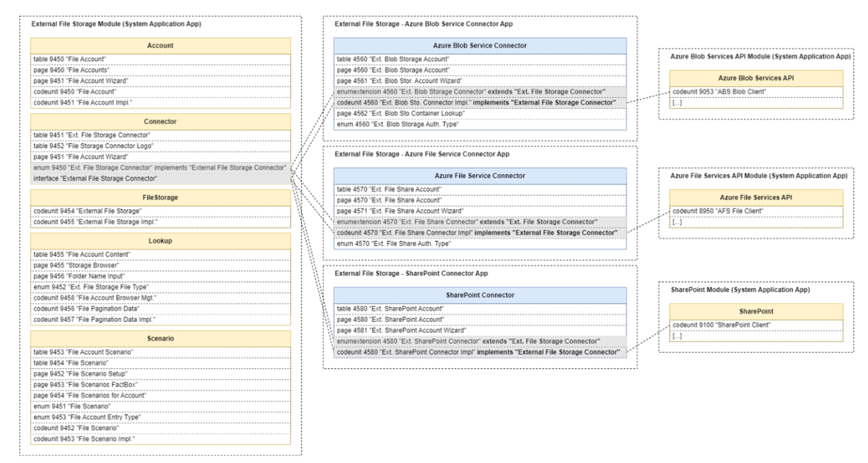Image resolution: width=868 pixels, height=463 pixels.
Task: Click page 4580 "Ext. SharePoint Account"
Action: (480, 319)
